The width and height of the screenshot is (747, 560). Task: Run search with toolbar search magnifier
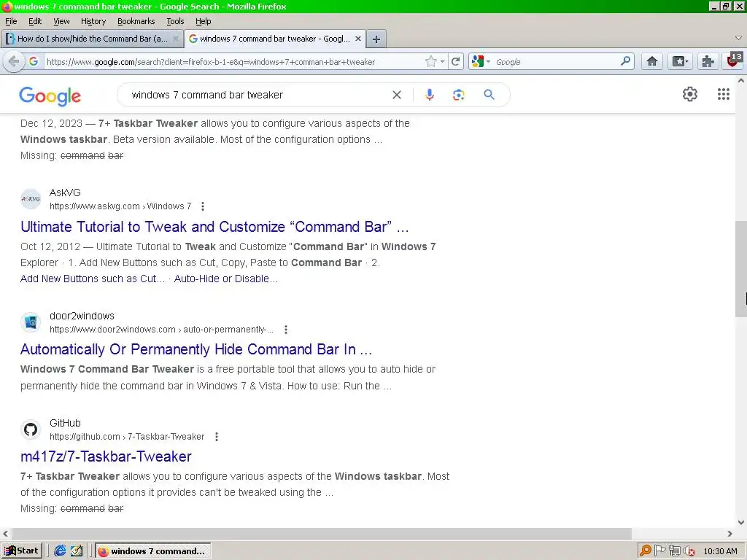pos(625,61)
